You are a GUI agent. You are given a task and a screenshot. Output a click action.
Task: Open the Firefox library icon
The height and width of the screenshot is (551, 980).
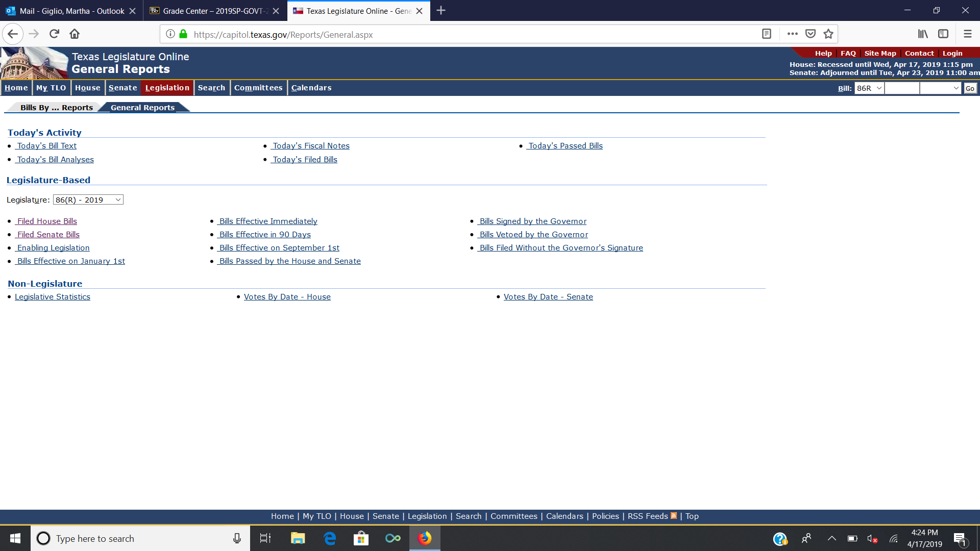922,34
